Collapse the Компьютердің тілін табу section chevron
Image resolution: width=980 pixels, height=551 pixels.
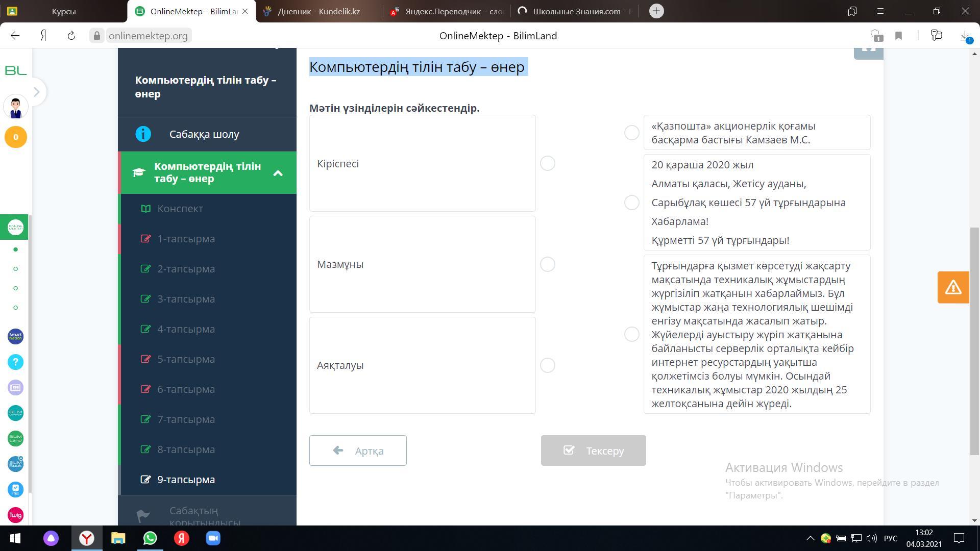click(x=278, y=173)
